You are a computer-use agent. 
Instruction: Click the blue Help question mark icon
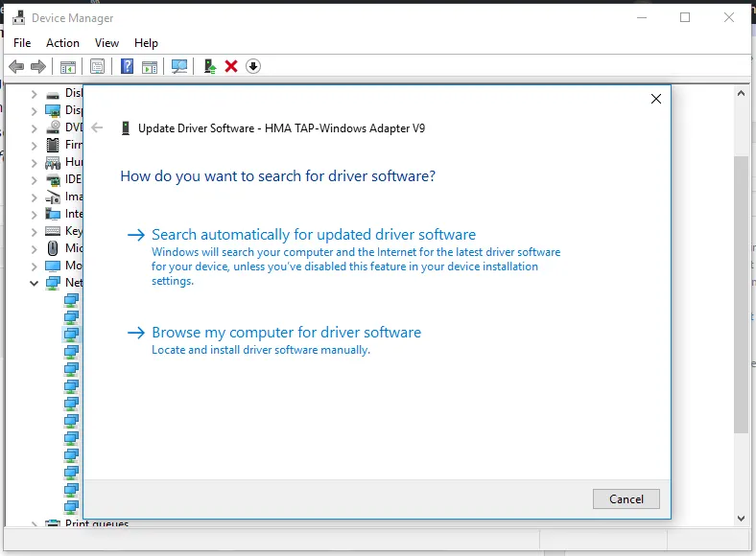(127, 66)
